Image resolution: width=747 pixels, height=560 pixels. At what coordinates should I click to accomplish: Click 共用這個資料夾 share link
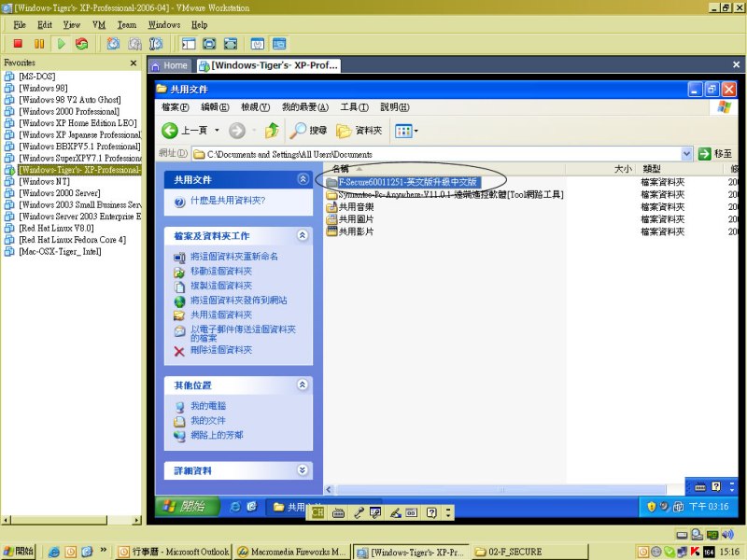221,315
